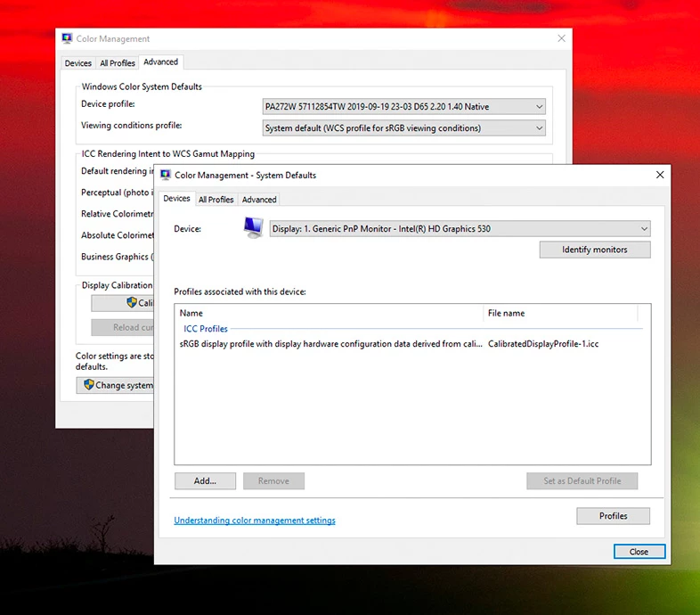Select Advanced tab in back Color Management window

[160, 62]
